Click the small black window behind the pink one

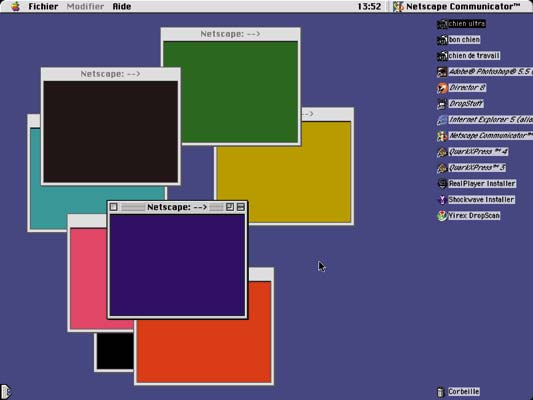point(115,351)
